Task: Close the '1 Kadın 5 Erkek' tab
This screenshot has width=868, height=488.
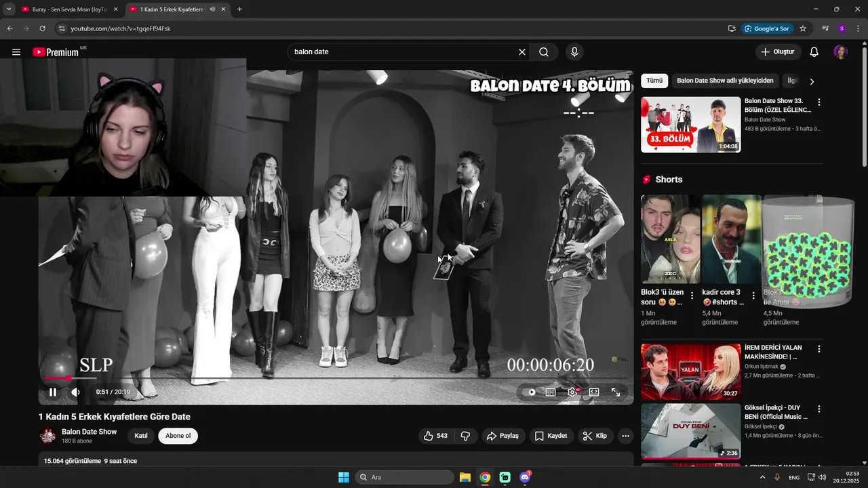Action: pos(223,9)
